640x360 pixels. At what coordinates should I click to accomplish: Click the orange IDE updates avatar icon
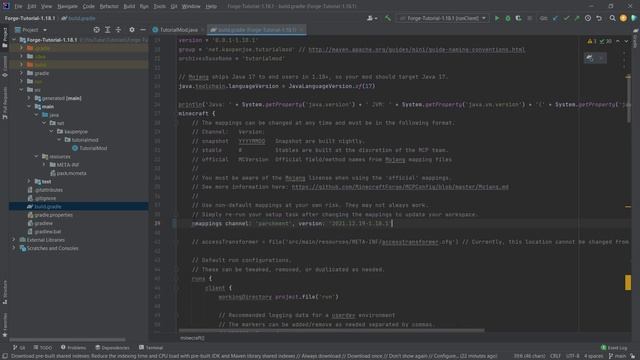(x=623, y=18)
